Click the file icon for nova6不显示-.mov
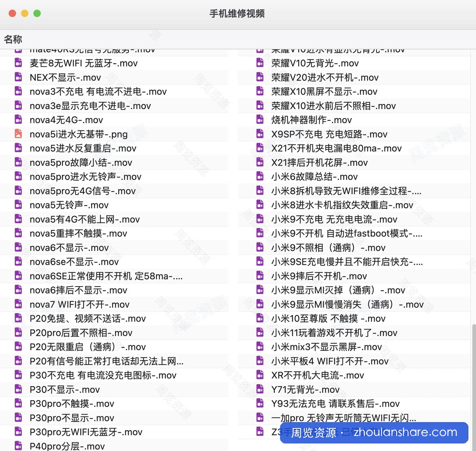This screenshot has width=476, height=451. [18, 247]
